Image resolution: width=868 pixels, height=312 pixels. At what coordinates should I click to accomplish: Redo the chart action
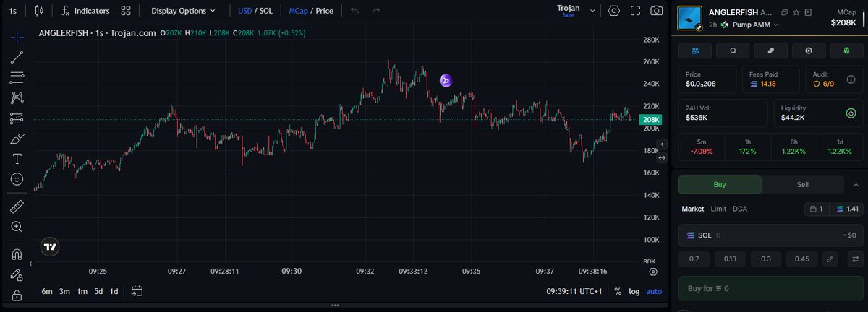coord(375,11)
